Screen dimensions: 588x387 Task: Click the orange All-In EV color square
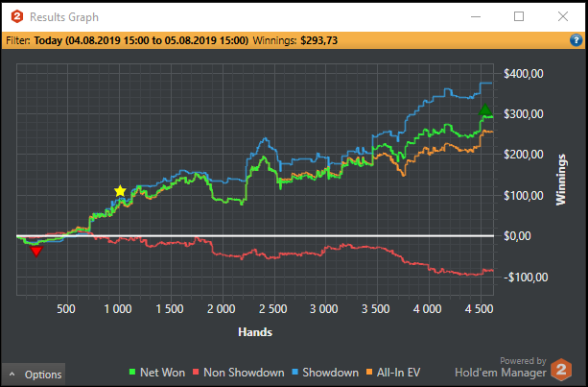tap(369, 372)
